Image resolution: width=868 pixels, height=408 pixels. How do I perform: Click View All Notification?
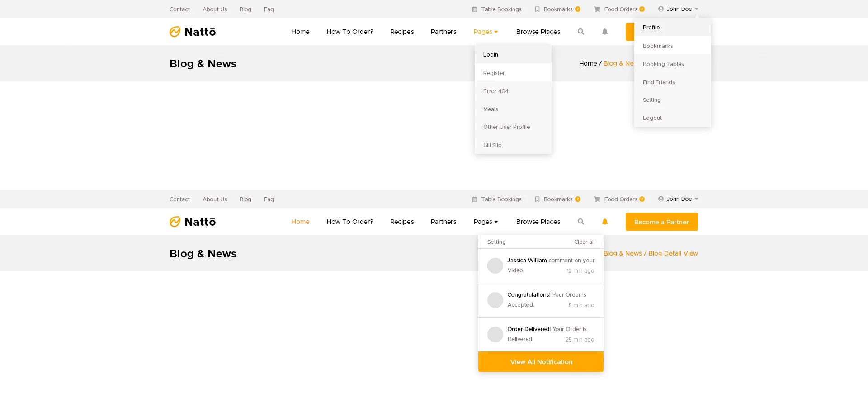pyautogui.click(x=541, y=361)
